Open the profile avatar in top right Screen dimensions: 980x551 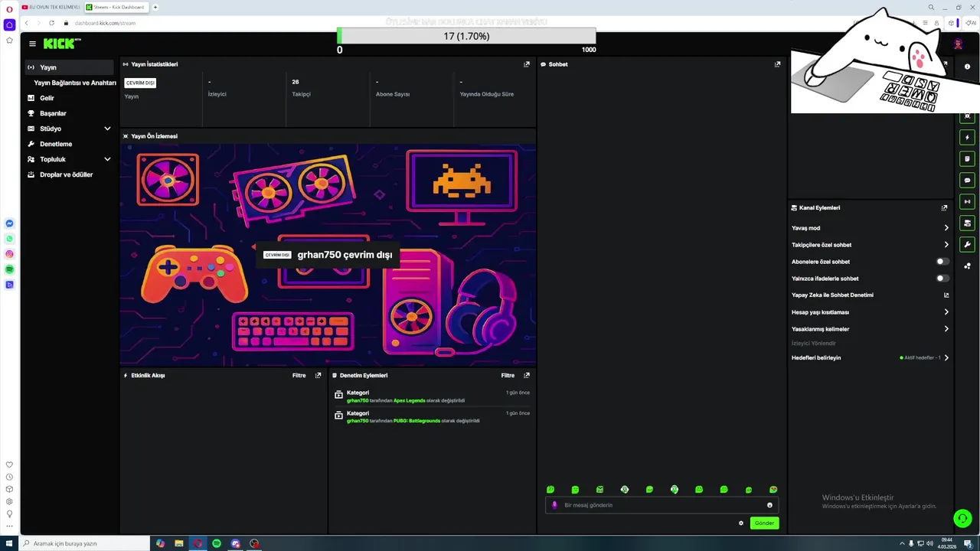point(957,44)
